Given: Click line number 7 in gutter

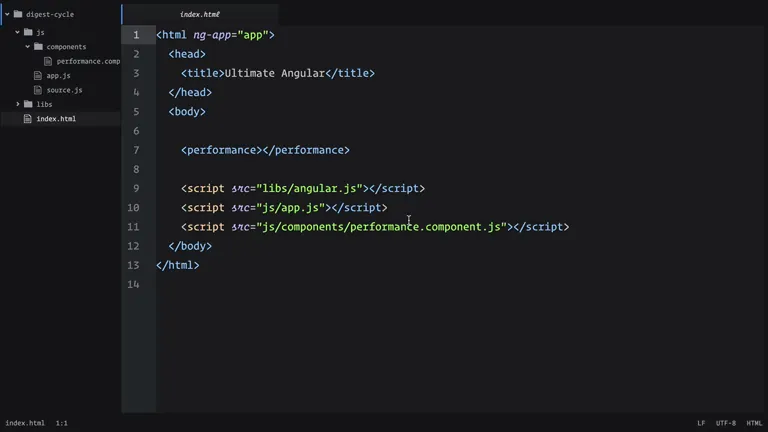Looking at the screenshot, I should pyautogui.click(x=136, y=150).
